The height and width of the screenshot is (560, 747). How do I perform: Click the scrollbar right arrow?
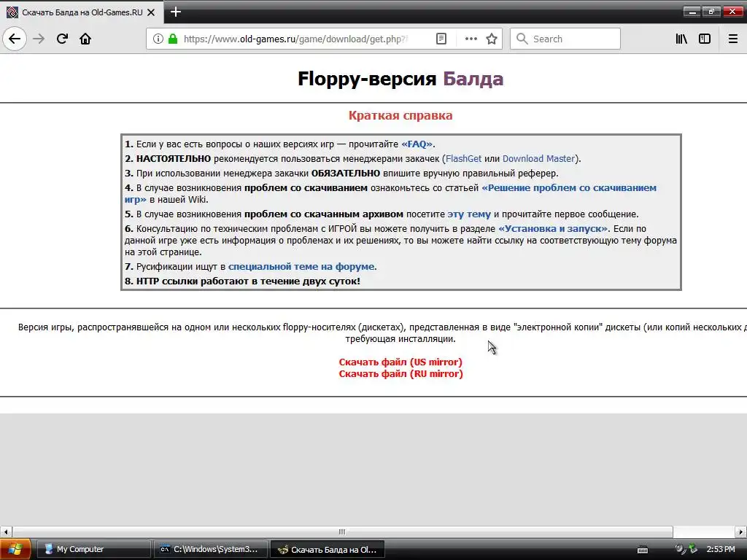click(x=741, y=532)
